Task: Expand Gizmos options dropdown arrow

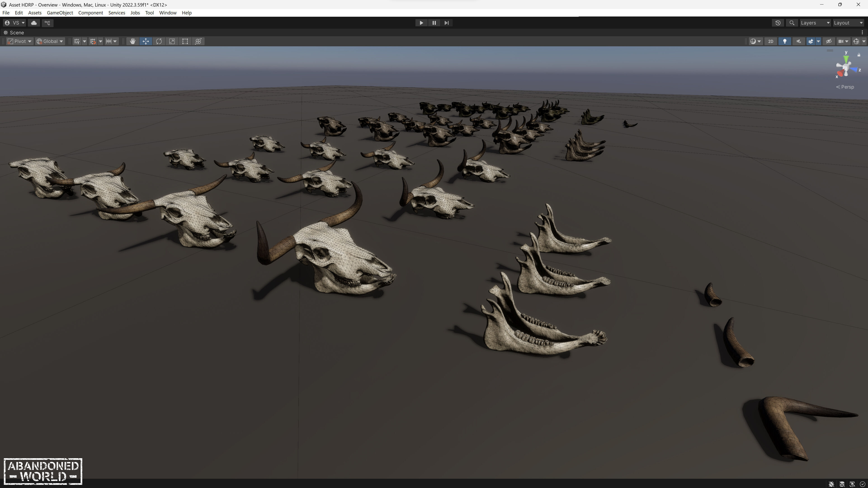Action: (x=864, y=41)
